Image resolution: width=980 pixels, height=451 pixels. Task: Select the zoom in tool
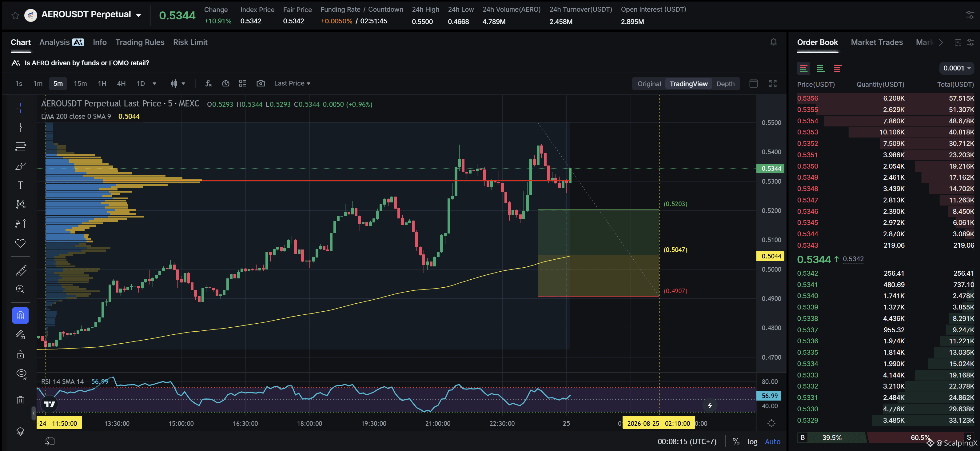[x=21, y=289]
